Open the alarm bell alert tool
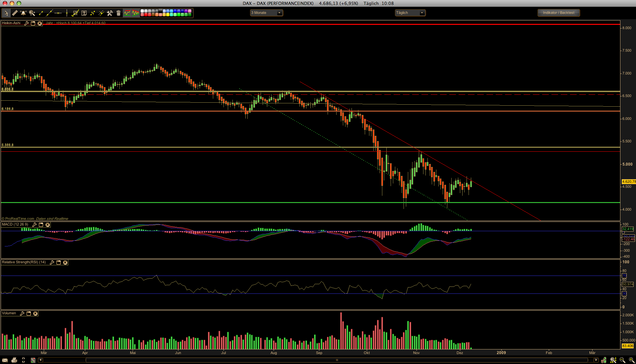The image size is (636, 364). 23,13
